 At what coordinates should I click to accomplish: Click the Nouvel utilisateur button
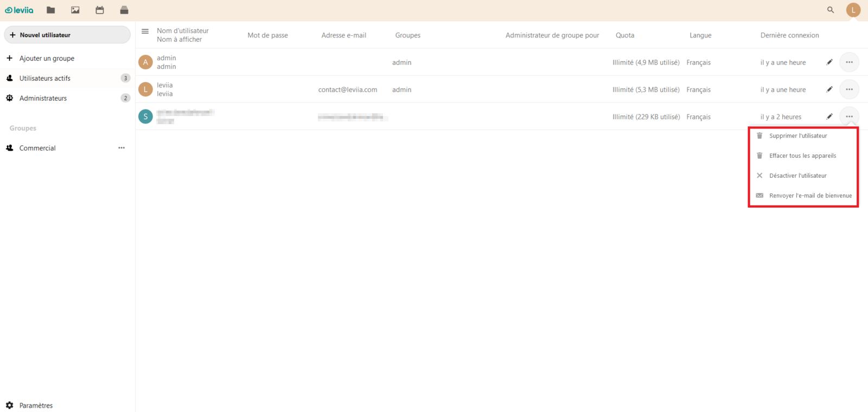pos(67,35)
